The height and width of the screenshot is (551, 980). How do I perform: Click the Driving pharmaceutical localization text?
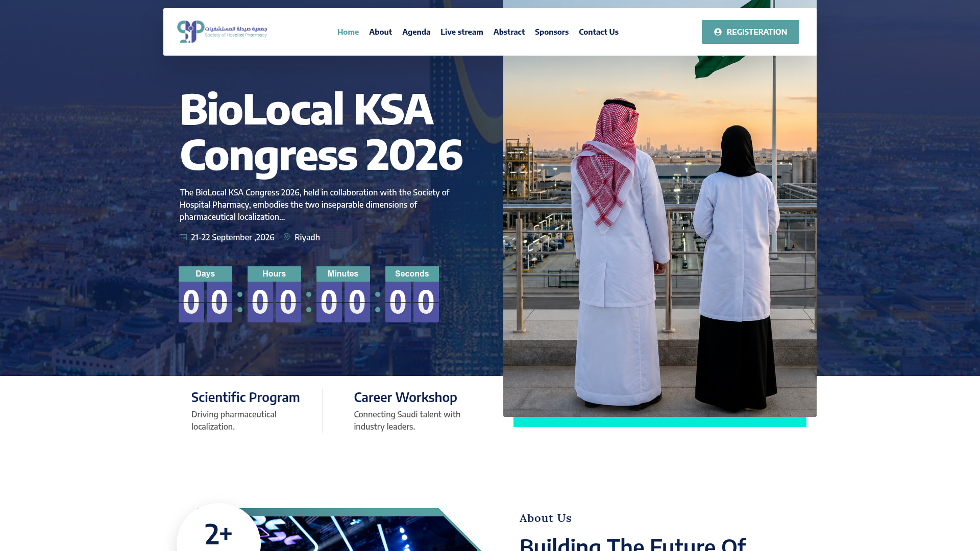pos(234,420)
